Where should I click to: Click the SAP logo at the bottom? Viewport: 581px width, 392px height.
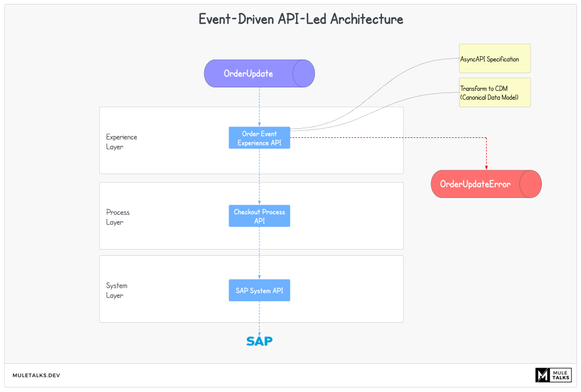tap(259, 340)
